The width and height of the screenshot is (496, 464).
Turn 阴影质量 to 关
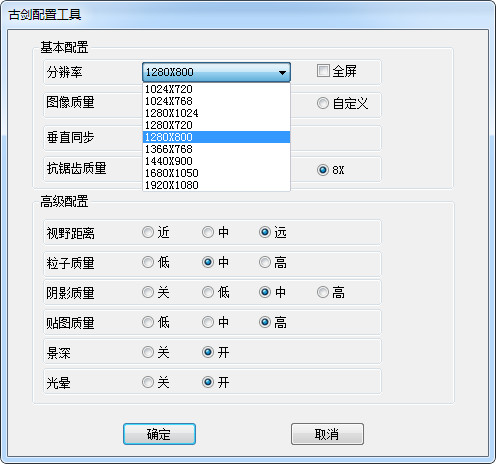(148, 292)
